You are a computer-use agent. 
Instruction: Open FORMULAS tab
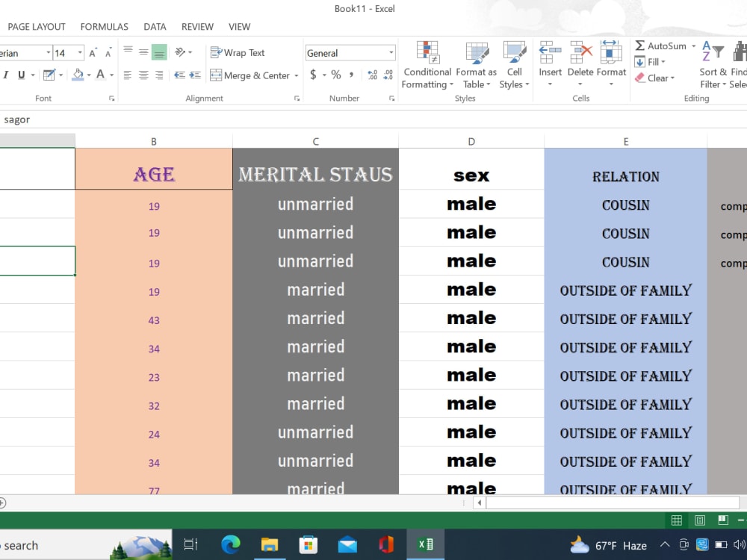tap(105, 27)
